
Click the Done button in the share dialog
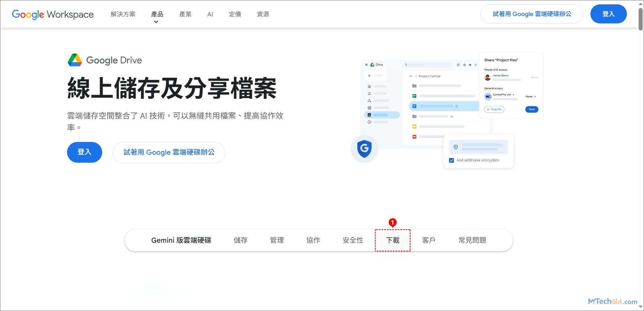click(532, 109)
